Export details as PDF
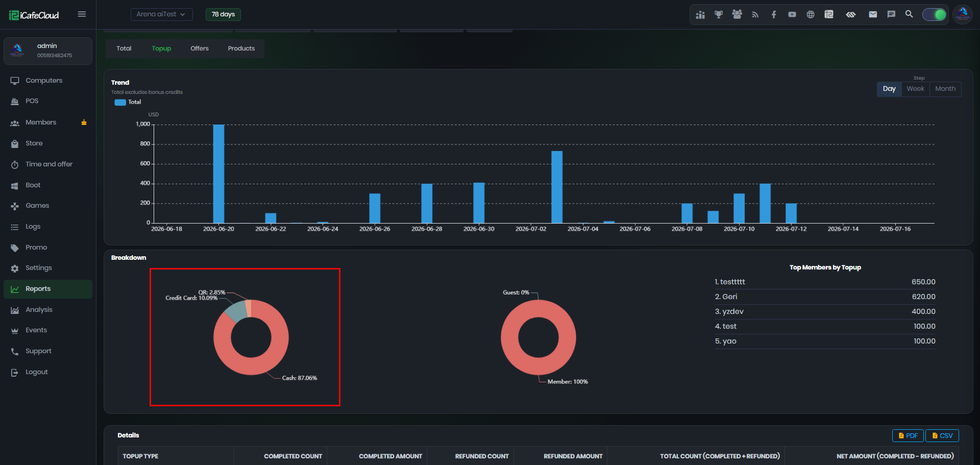The height and width of the screenshot is (465, 980). click(x=908, y=435)
